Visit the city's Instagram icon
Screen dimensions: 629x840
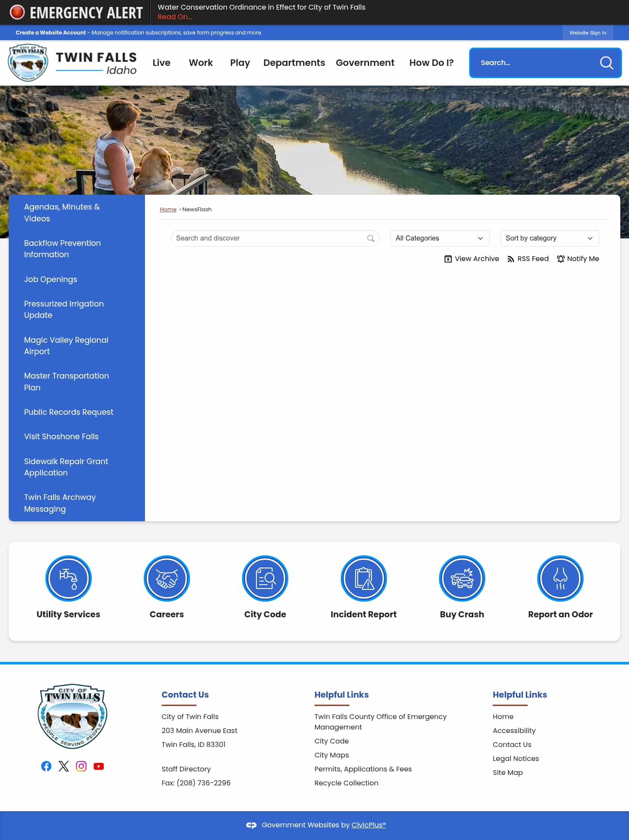pyautogui.click(x=81, y=766)
